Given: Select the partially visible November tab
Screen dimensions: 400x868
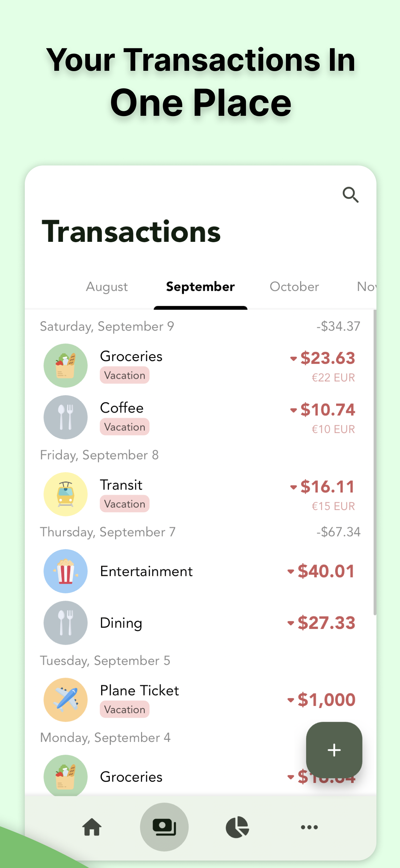Looking at the screenshot, I should 367,287.
